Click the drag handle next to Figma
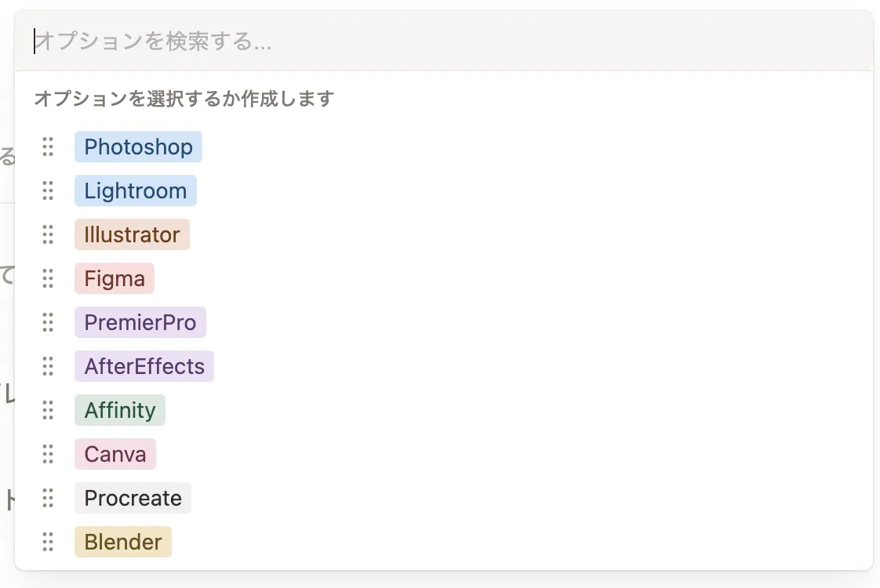The image size is (880, 588). point(48,278)
